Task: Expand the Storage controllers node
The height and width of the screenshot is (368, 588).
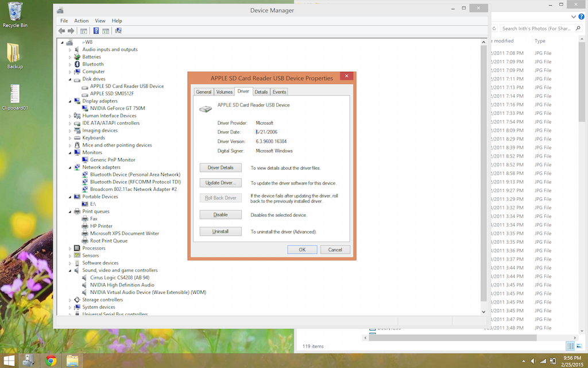Action: pos(70,300)
